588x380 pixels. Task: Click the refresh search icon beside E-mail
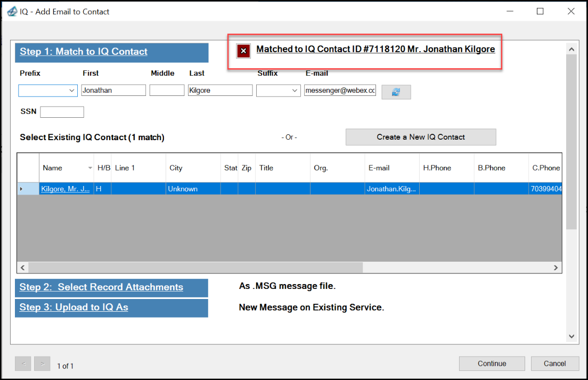[x=396, y=92]
